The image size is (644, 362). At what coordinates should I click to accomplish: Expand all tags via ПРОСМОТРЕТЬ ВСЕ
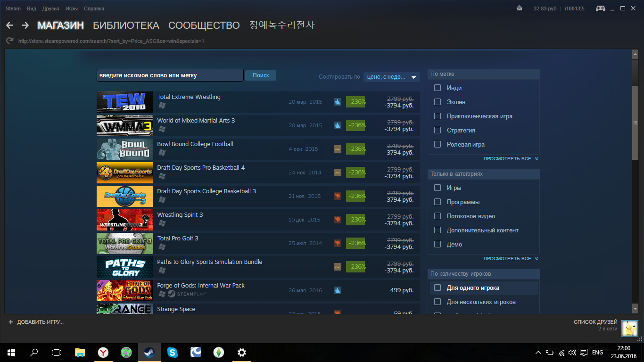[510, 159]
